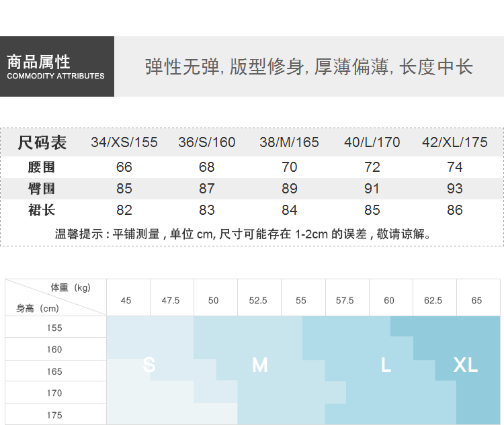Select the 34/XS/155 size column header
504x425 pixels.
124,142
